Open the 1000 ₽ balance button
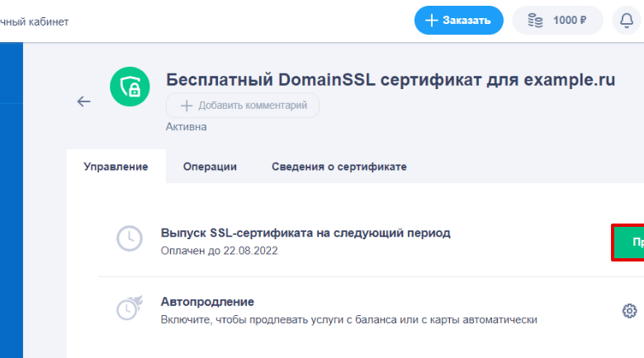Image resolution: width=644 pixels, height=358 pixels. click(557, 21)
